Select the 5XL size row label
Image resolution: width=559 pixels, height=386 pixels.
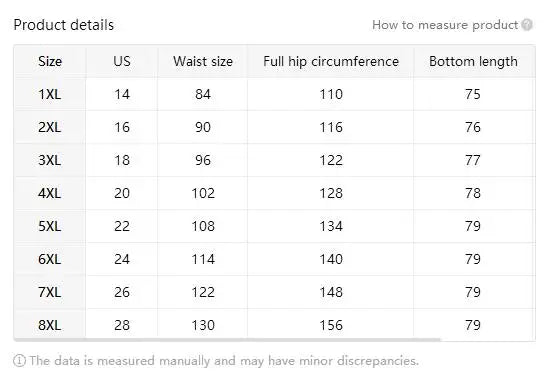(50, 226)
